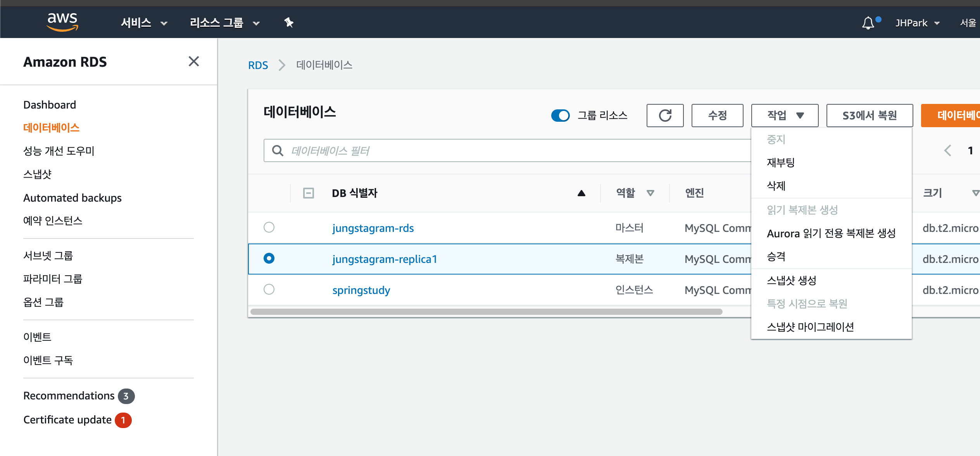The image size is (980, 456).
Task: Click the refresh databases button
Action: click(665, 115)
